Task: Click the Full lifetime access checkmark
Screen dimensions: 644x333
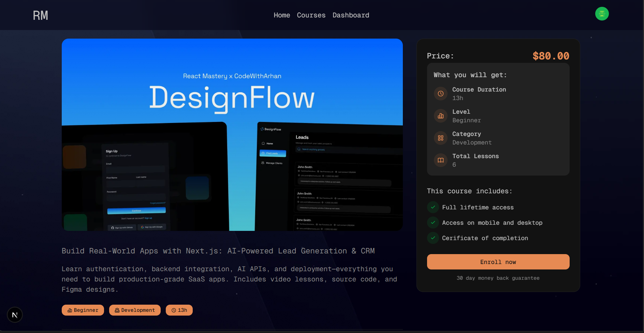Action: click(x=433, y=207)
